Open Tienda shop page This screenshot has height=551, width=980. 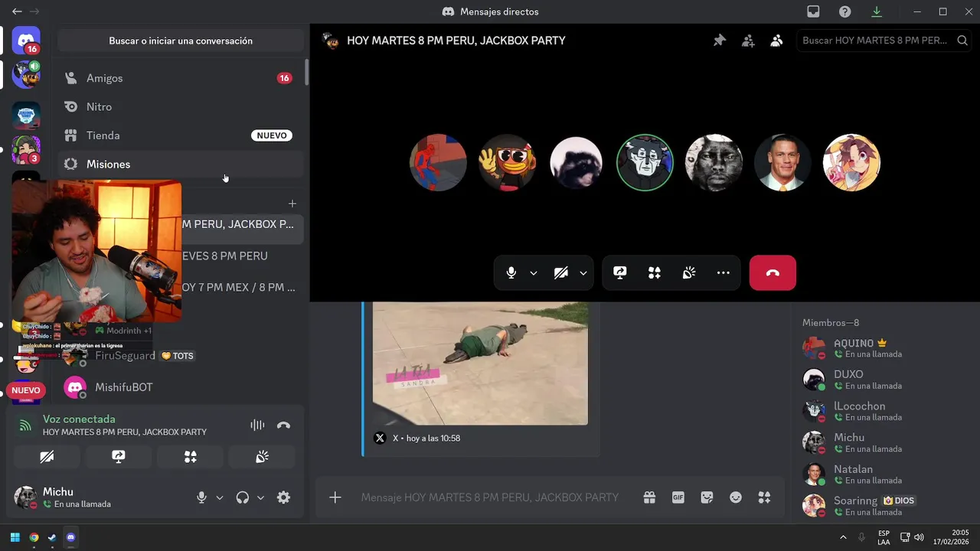(x=181, y=135)
